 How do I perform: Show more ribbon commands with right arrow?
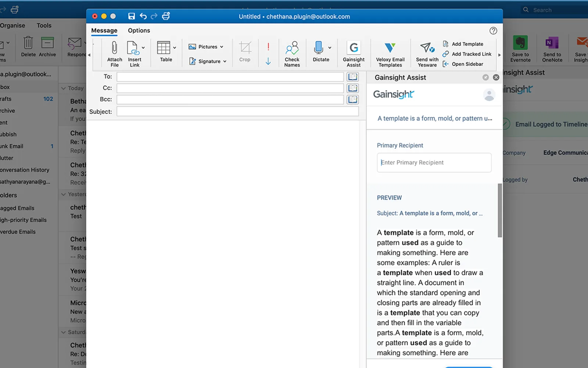[x=499, y=55]
